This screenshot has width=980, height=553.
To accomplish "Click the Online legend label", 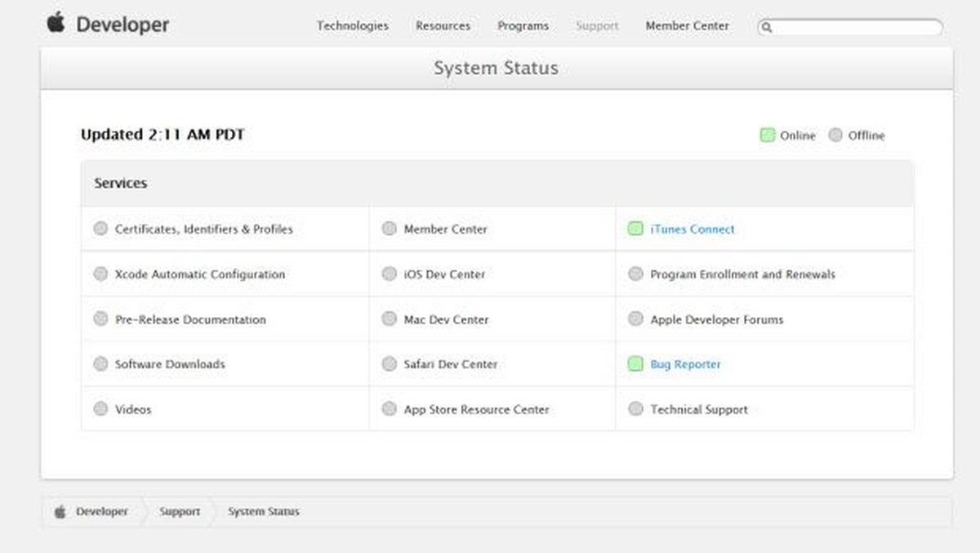I will [x=798, y=136].
